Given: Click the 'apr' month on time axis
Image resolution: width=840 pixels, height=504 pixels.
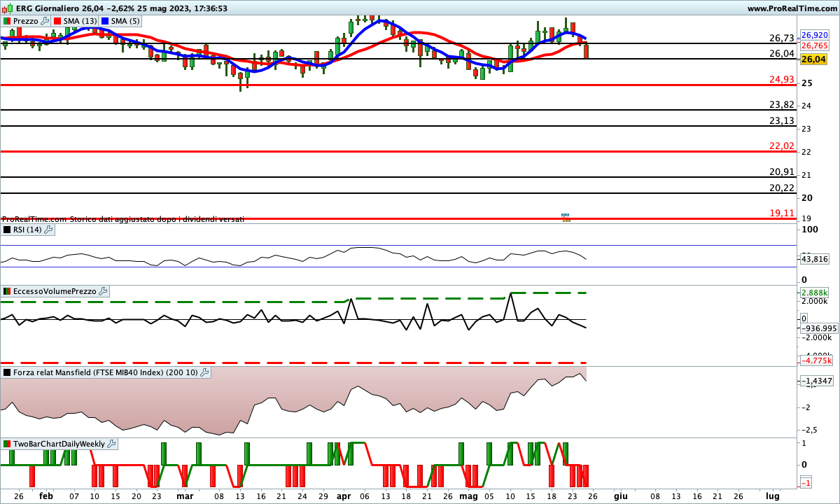Looking at the screenshot, I should click(x=344, y=495).
